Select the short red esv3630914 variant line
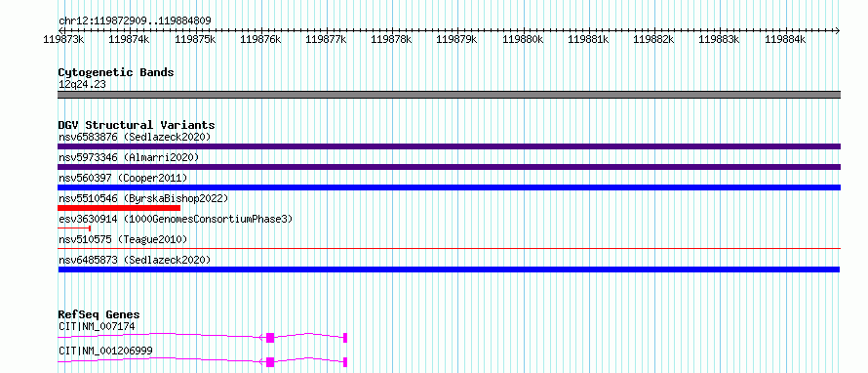Screen dimensions: 868x373 (74, 228)
